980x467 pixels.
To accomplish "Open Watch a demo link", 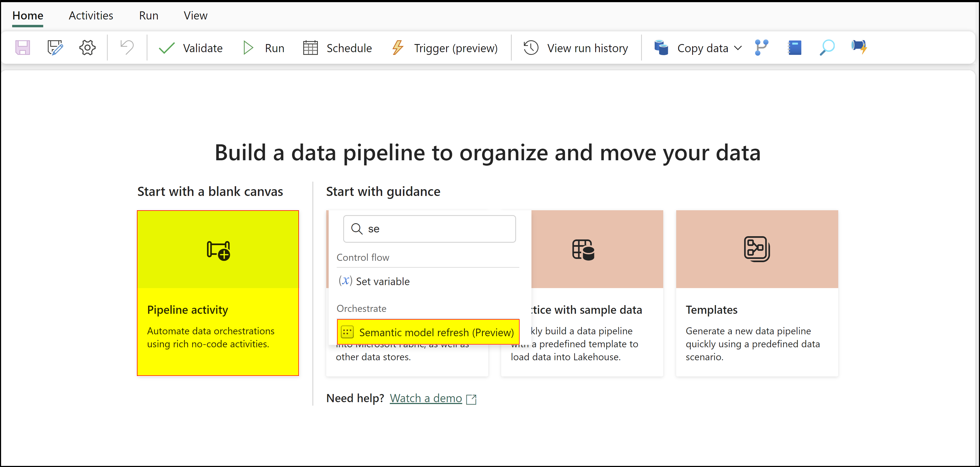I will [425, 398].
